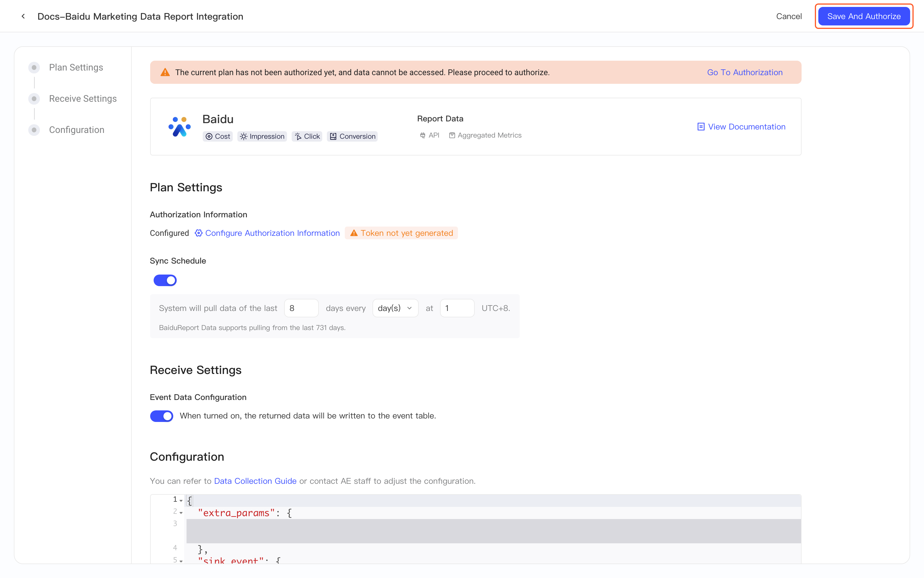Jump to Receive Settings in sidebar
This screenshot has width=924, height=578.
pos(83,99)
